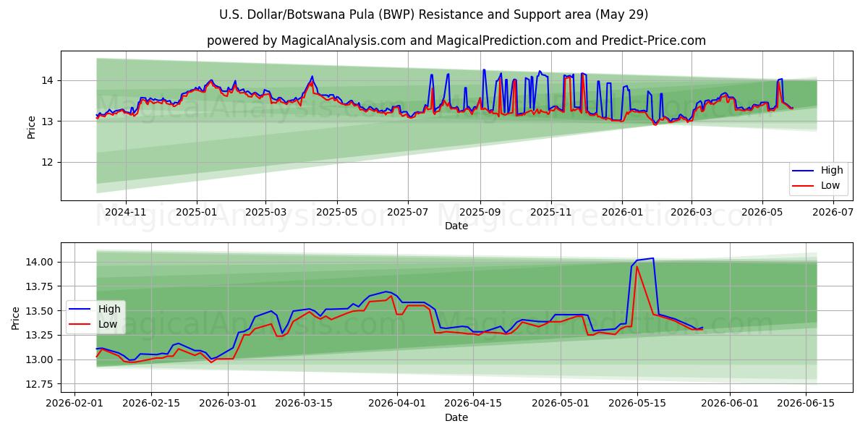Click the 2026-06-15 date label on lower chart
The width and height of the screenshot is (868, 434).
click(x=807, y=404)
